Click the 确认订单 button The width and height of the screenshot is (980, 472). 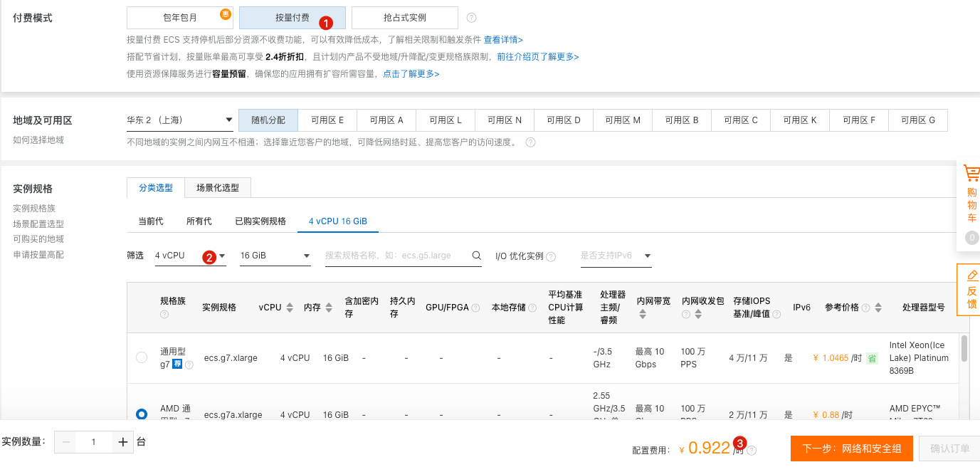(949, 449)
